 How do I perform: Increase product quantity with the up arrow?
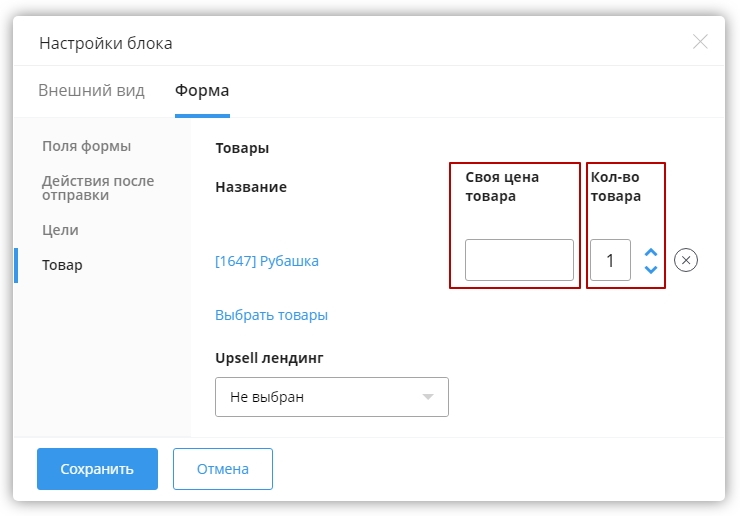[x=651, y=252]
